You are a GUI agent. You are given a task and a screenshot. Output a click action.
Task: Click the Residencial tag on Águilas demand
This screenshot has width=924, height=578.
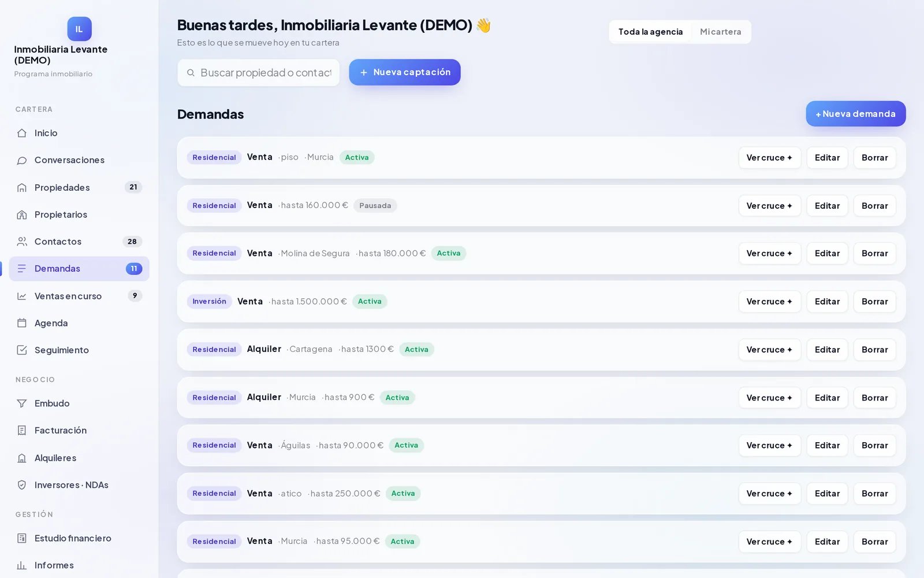click(x=214, y=446)
